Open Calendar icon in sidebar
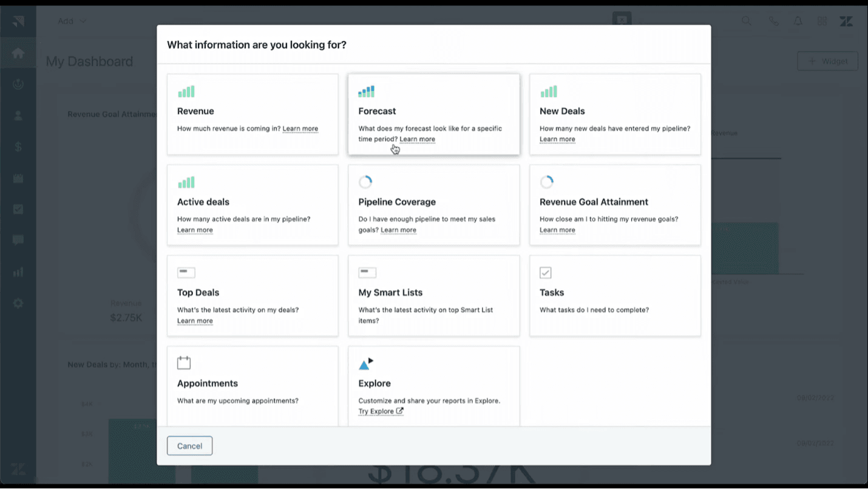 (18, 178)
